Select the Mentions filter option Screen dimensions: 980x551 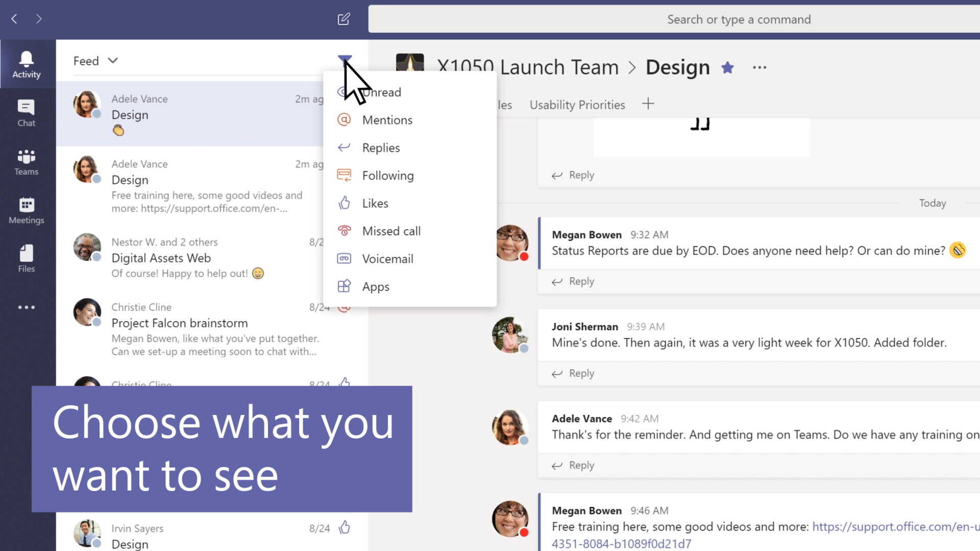tap(387, 120)
